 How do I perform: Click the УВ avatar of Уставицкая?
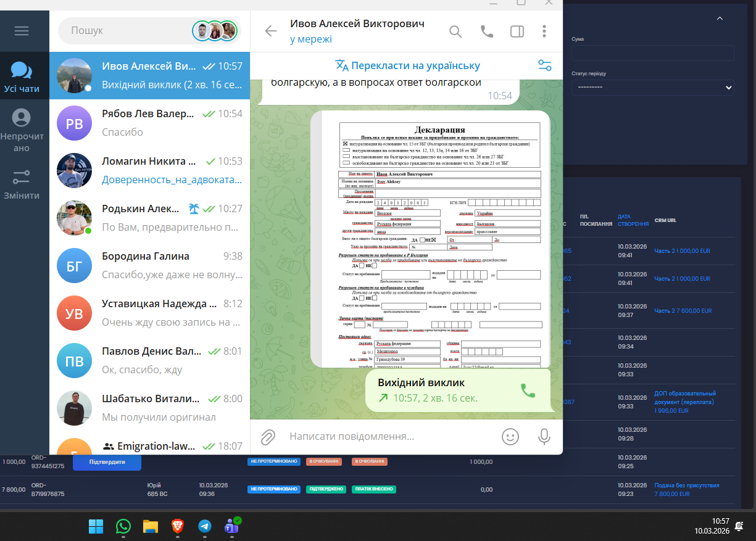[x=74, y=313]
